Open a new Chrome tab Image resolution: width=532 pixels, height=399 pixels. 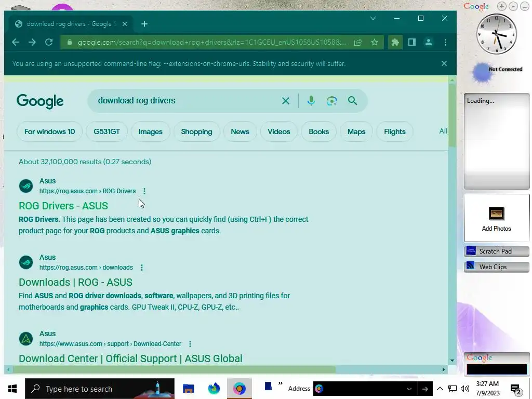[144, 24]
